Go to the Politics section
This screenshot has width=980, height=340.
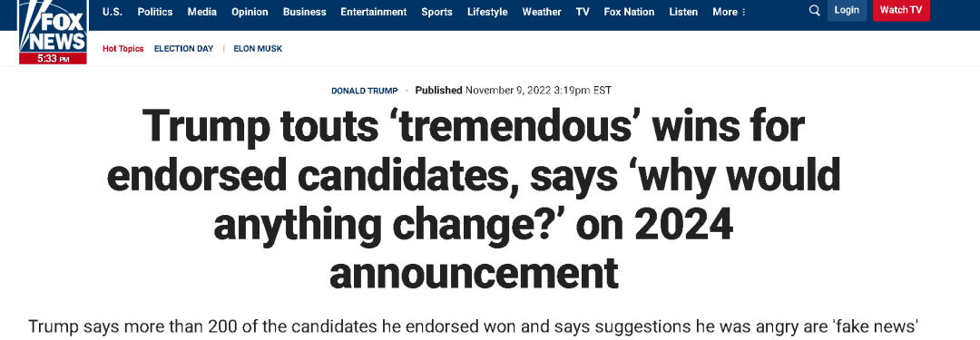[x=155, y=12]
